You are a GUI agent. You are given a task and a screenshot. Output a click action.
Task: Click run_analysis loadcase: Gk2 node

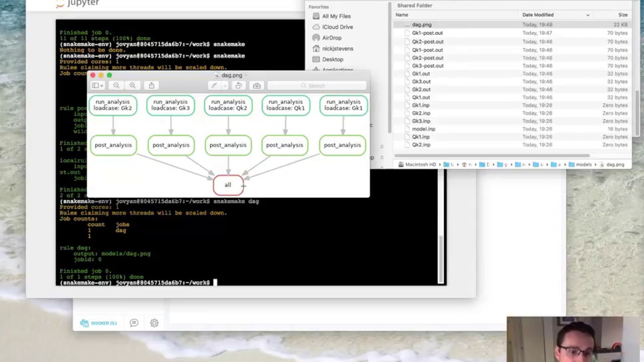pyautogui.click(x=113, y=105)
